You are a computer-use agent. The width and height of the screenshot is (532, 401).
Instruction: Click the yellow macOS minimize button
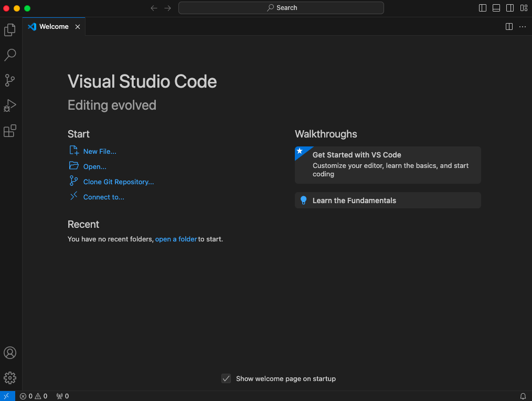pyautogui.click(x=17, y=8)
